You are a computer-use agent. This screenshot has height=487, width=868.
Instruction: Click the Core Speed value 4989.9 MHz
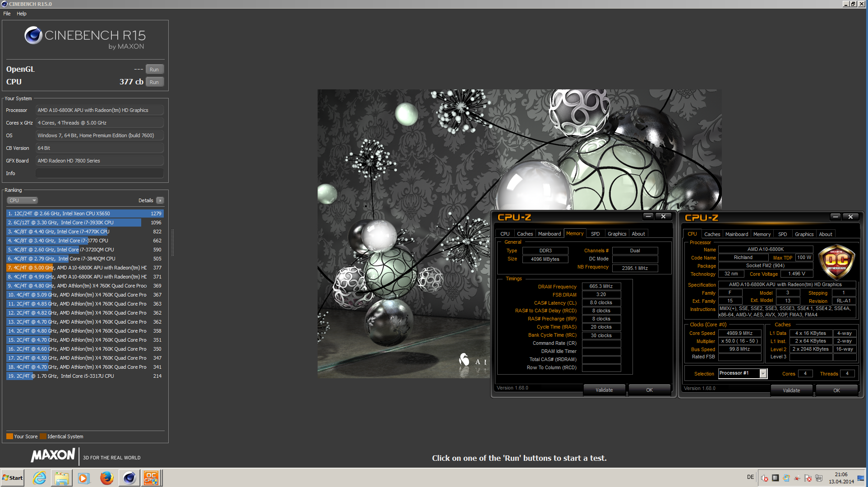click(739, 333)
